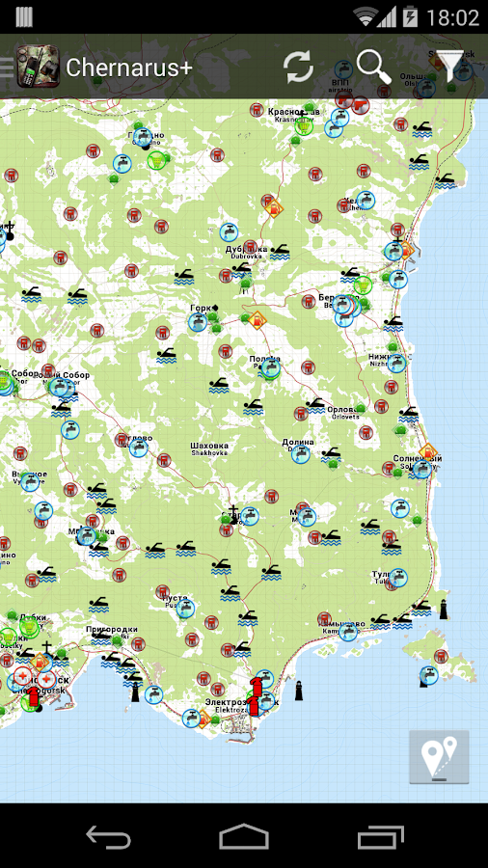This screenshot has height=868, width=488.
Task: Open the magnifier search icon
Action: click(374, 67)
